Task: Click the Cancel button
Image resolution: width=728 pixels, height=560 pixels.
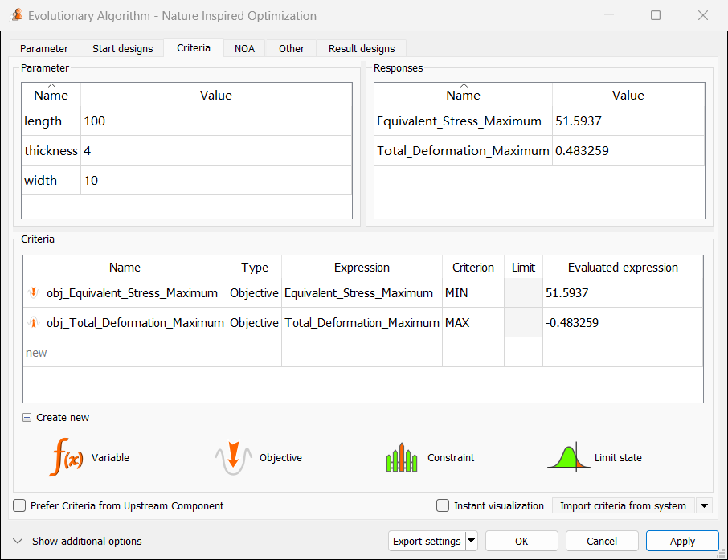Action: click(602, 541)
